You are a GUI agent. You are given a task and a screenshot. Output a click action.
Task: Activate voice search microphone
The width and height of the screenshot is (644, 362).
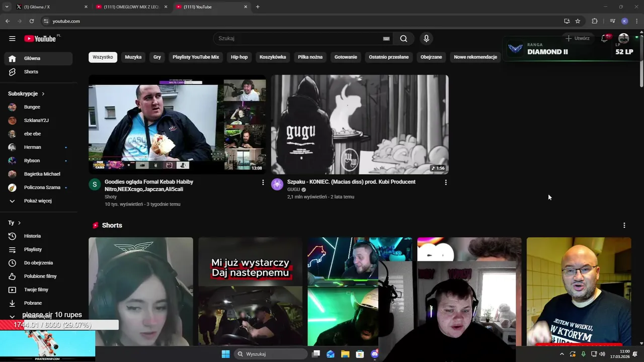(x=427, y=39)
